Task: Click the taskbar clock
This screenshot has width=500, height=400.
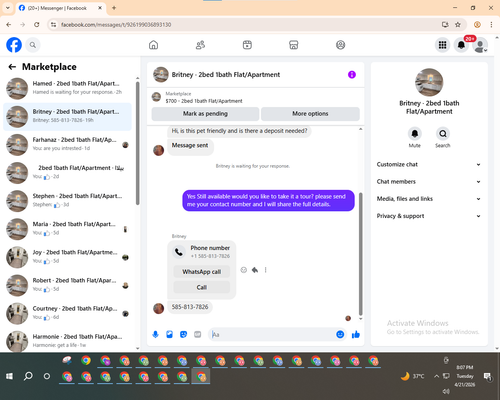Action: [x=465, y=376]
